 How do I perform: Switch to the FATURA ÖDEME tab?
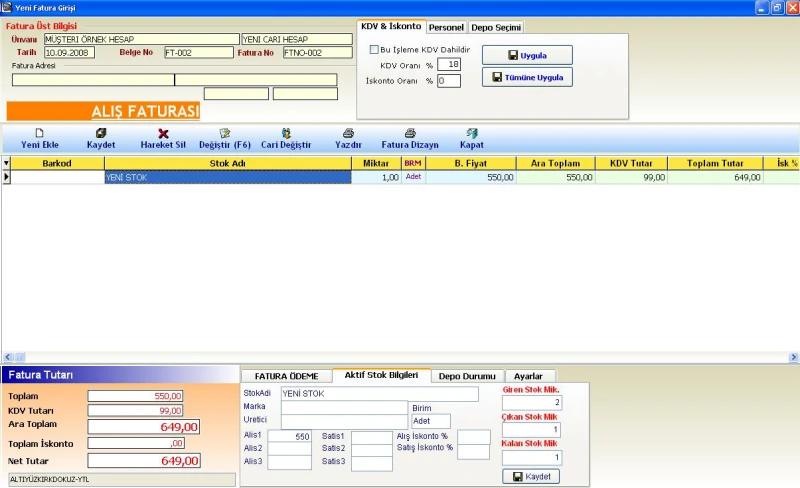[286, 376]
